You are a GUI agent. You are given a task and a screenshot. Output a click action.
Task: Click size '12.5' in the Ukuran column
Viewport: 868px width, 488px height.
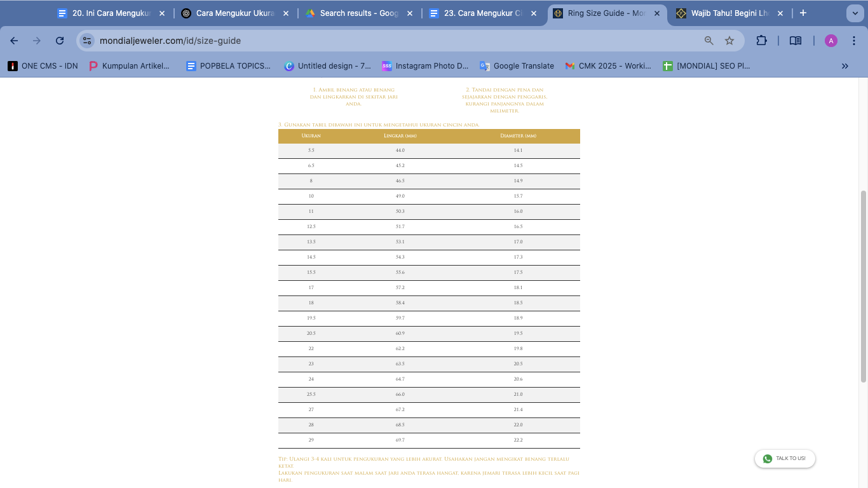311,227
